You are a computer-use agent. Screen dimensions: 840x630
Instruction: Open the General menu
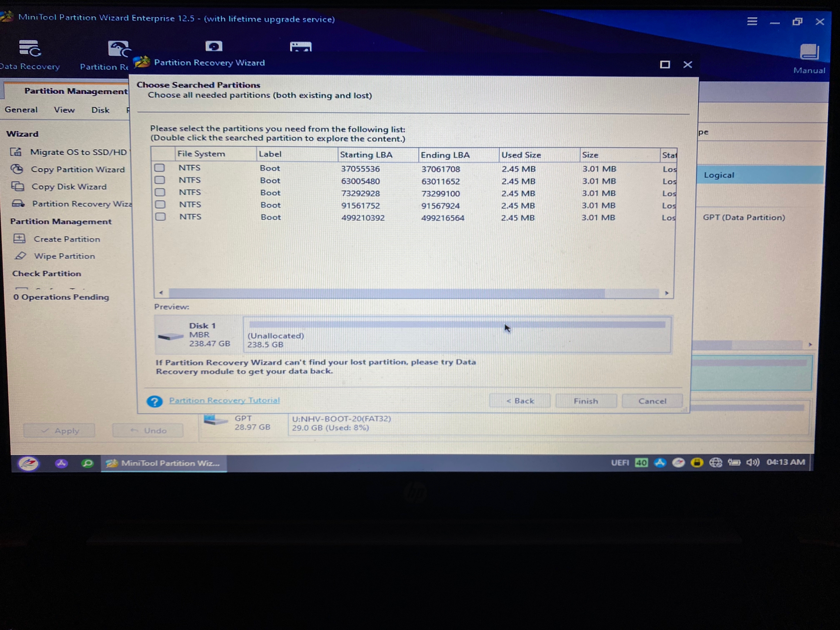[x=21, y=110]
